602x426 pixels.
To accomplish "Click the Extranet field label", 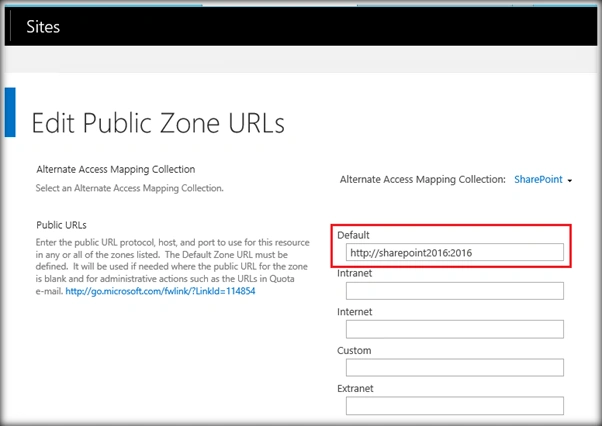I will [x=355, y=388].
